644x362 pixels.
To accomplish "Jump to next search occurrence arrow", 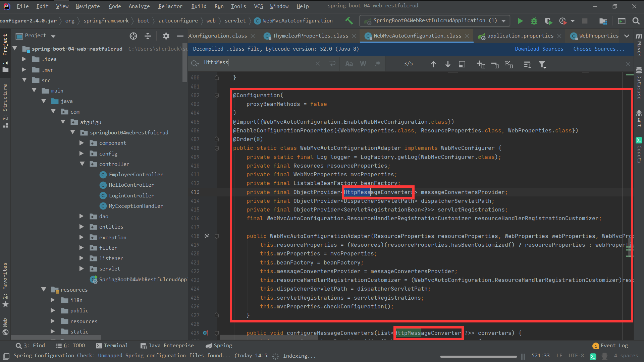I will [448, 64].
